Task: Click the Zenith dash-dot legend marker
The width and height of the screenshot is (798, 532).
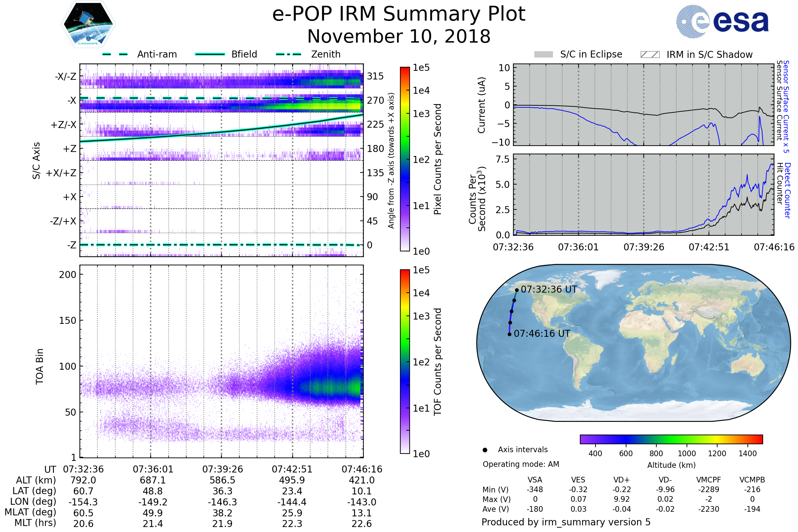Action: [288, 54]
